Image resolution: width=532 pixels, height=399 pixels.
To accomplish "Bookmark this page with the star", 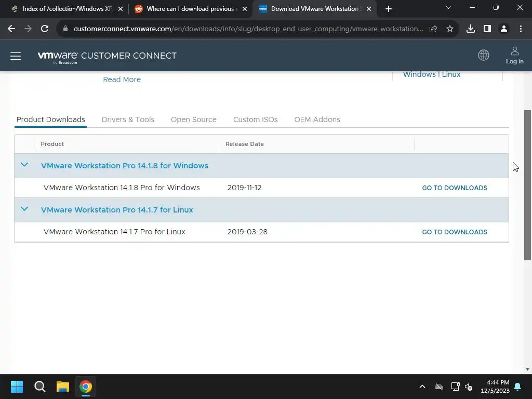I will tap(450, 29).
